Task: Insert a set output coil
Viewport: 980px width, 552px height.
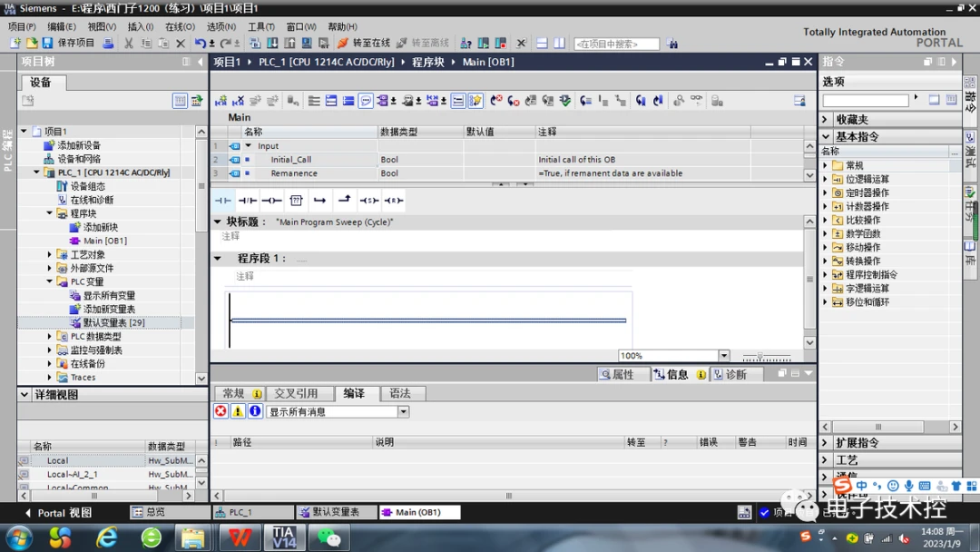Action: (x=368, y=201)
